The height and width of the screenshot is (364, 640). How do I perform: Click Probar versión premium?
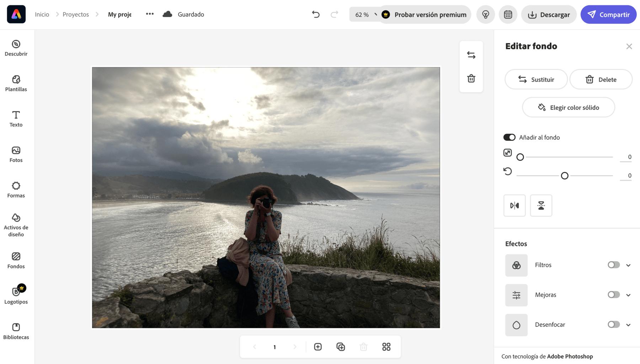pyautogui.click(x=425, y=15)
